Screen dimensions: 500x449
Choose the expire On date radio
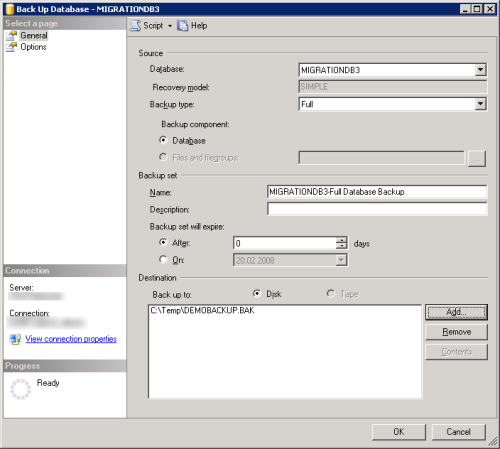tap(163, 259)
